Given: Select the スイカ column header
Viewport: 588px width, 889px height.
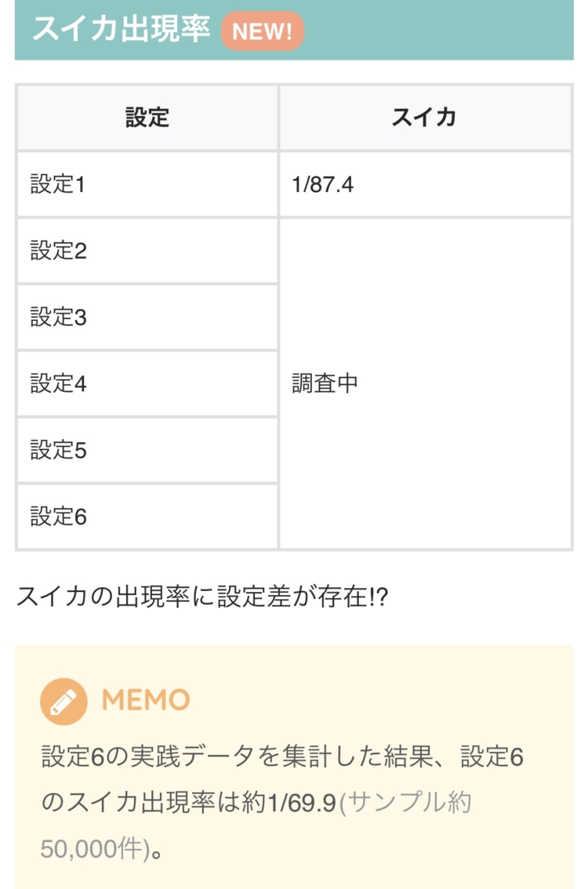Looking at the screenshot, I should point(424,118).
